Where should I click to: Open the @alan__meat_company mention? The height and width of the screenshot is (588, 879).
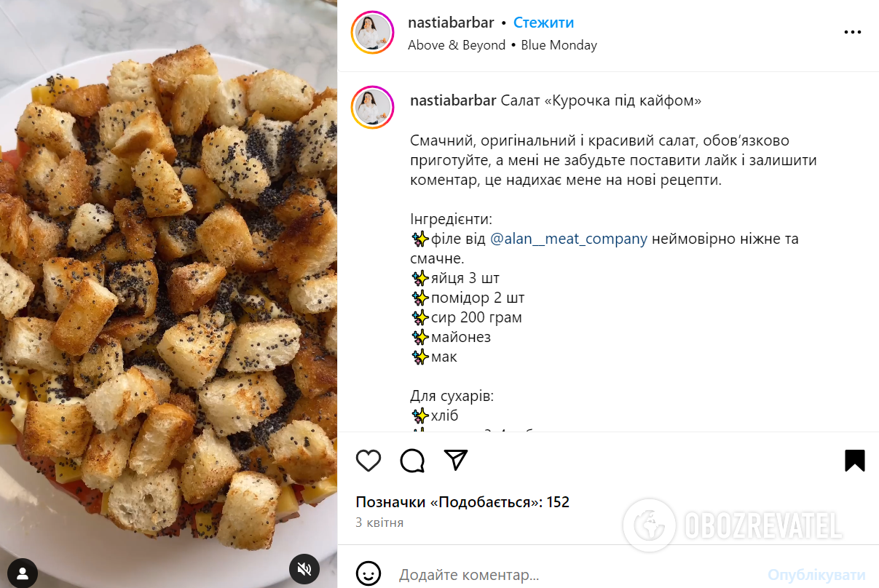tap(569, 239)
